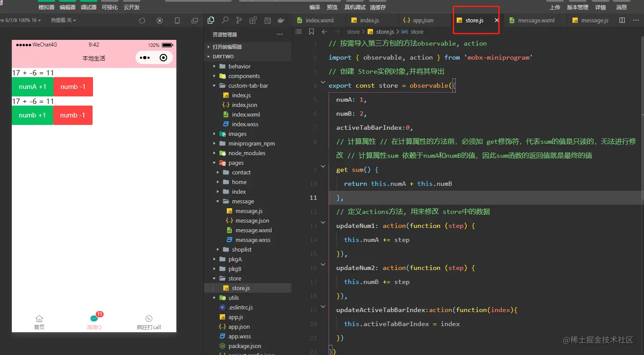Open the device model and zoom dropdown

click(x=21, y=20)
